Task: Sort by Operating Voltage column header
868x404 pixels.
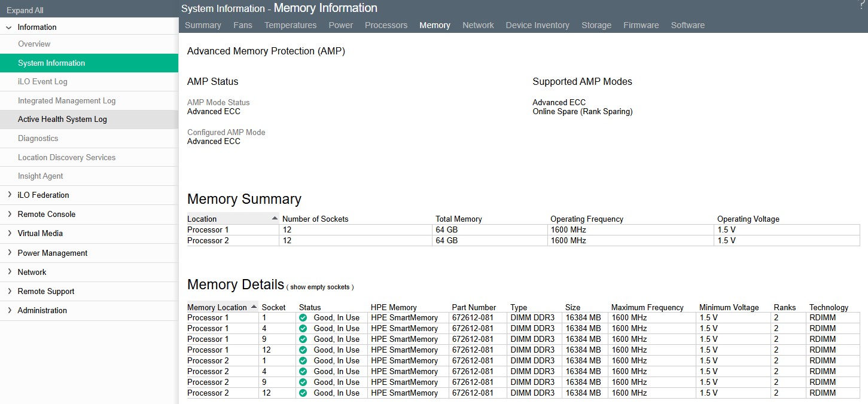Action: click(748, 219)
